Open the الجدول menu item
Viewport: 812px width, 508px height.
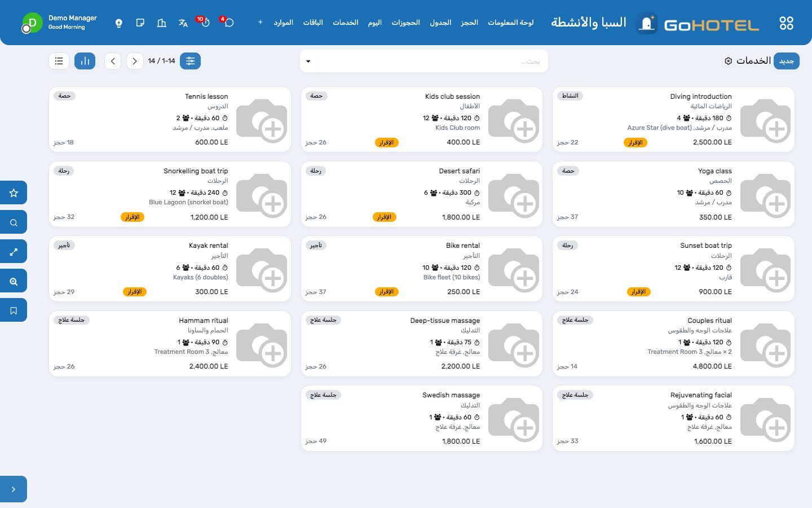tap(440, 23)
